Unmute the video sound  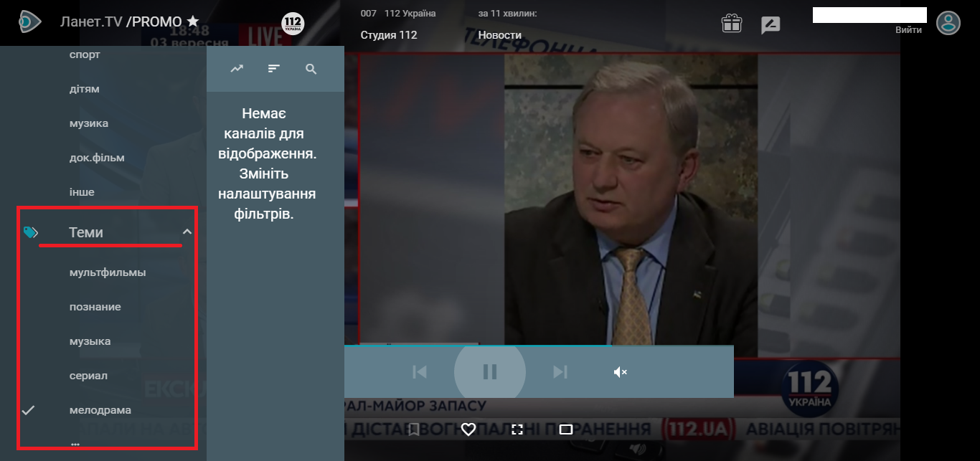pos(621,371)
